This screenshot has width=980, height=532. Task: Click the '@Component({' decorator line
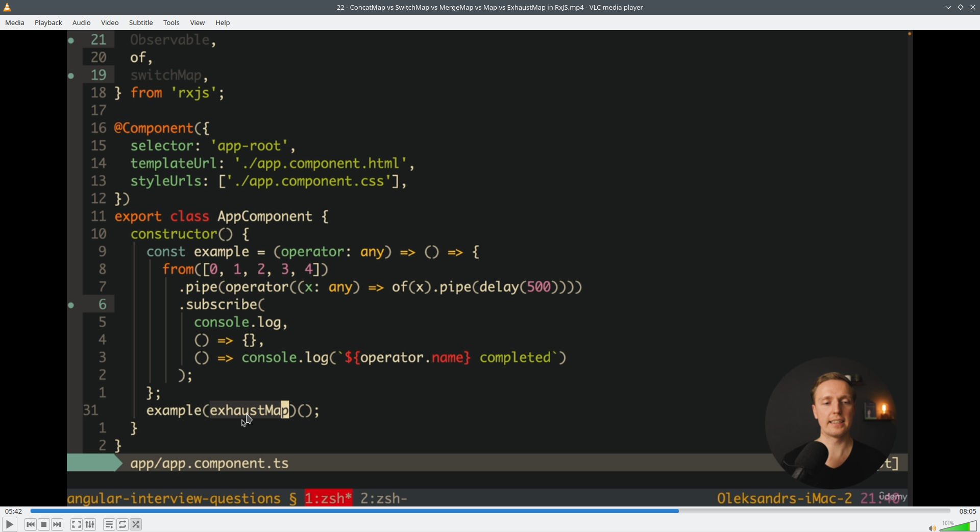[x=162, y=128]
